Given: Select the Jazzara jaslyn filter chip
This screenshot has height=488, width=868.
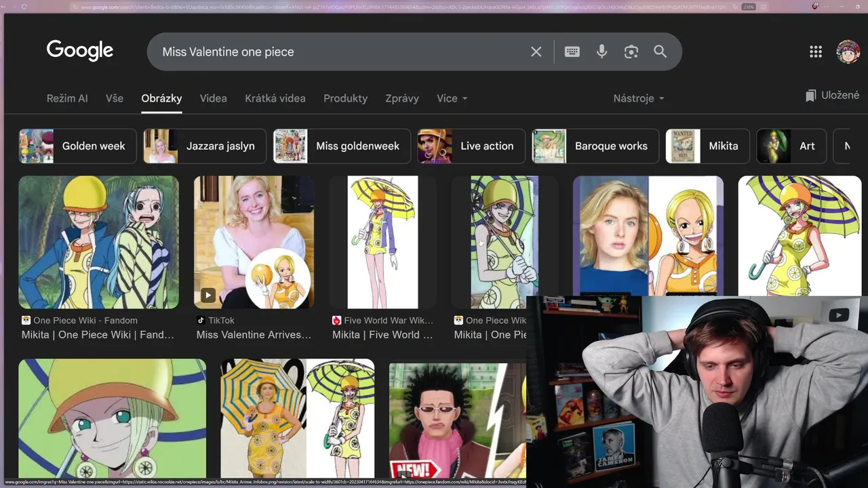Looking at the screenshot, I should 205,146.
